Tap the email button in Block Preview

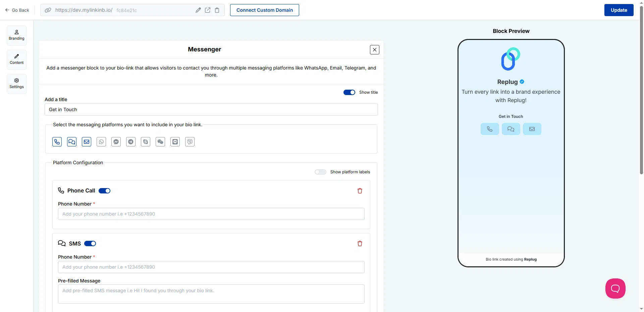[x=532, y=129]
